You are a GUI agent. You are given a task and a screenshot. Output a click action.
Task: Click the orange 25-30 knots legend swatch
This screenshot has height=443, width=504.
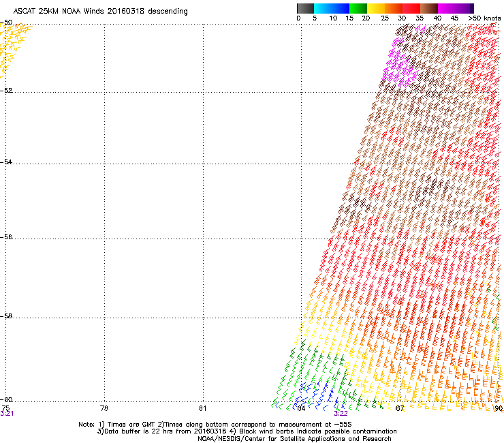[x=394, y=8]
